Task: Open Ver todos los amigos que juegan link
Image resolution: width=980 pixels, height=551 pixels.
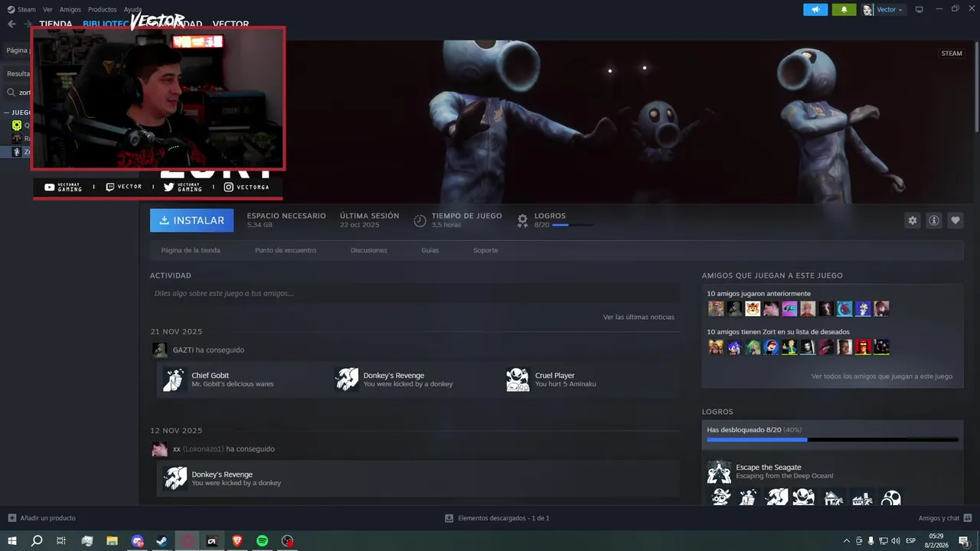Action: click(x=882, y=377)
